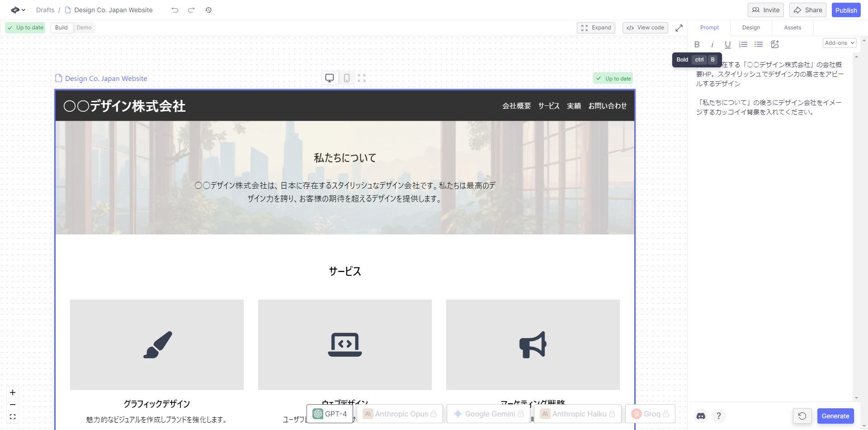Viewport: 868px width, 430px height.
Task: Open the help question mark
Action: pyautogui.click(x=719, y=416)
